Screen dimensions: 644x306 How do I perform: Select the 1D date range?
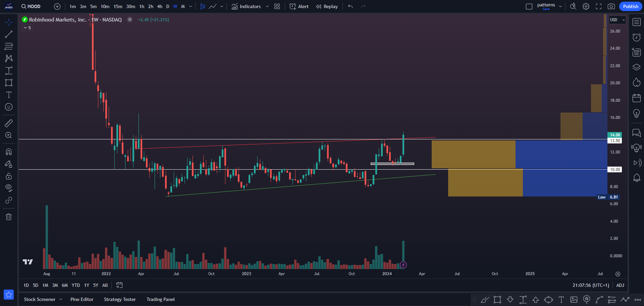coord(26,285)
